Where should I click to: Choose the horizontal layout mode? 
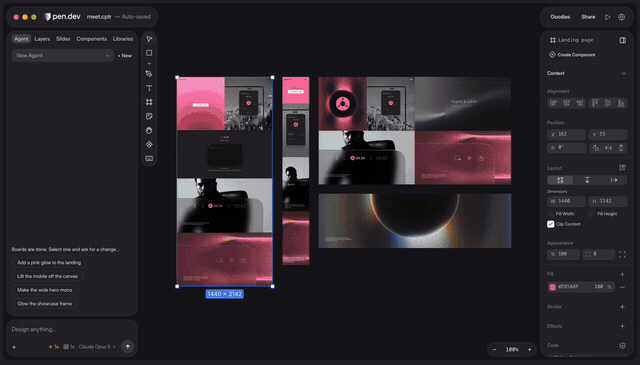click(613, 180)
